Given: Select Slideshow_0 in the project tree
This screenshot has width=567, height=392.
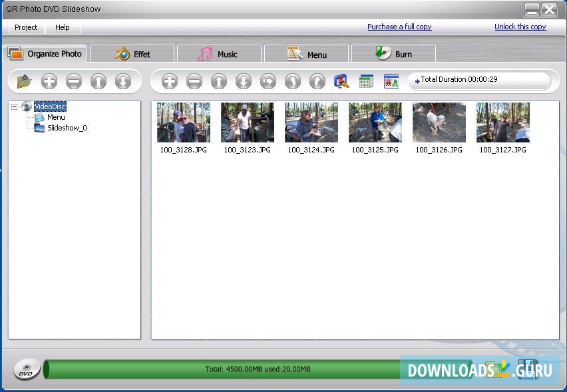Looking at the screenshot, I should click(x=67, y=128).
